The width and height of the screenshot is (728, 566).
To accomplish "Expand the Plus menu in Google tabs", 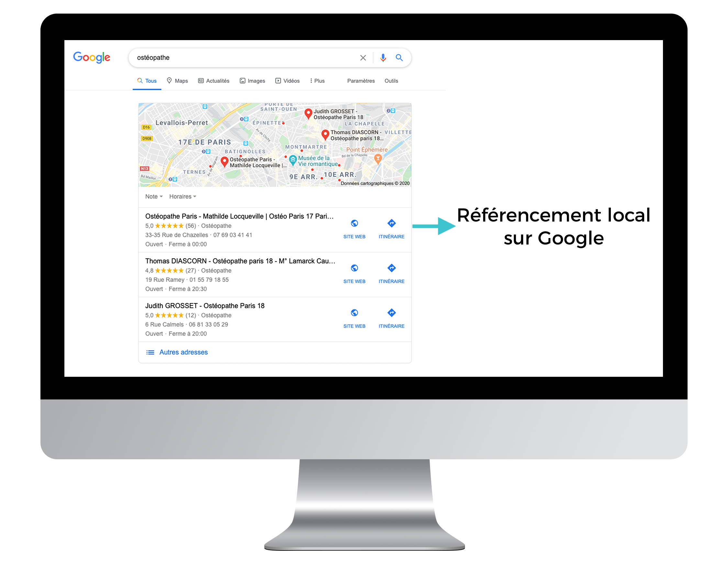I will (x=319, y=80).
